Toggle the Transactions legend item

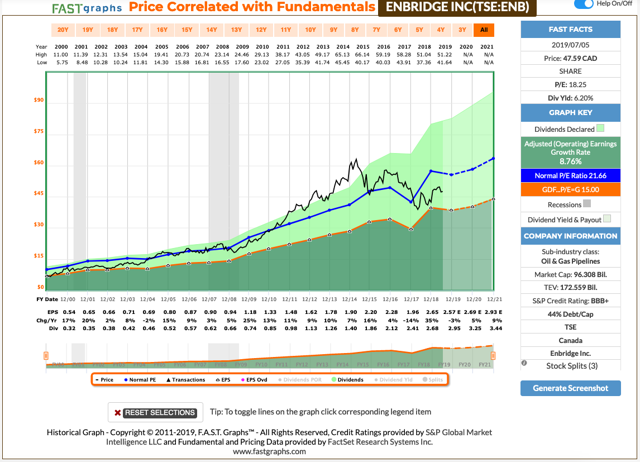(186, 380)
